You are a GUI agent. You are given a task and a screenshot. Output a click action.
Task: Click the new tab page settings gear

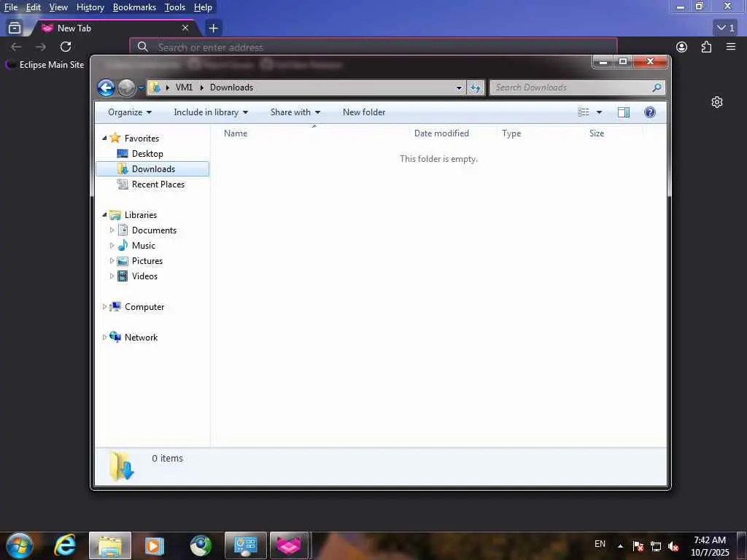pyautogui.click(x=717, y=102)
